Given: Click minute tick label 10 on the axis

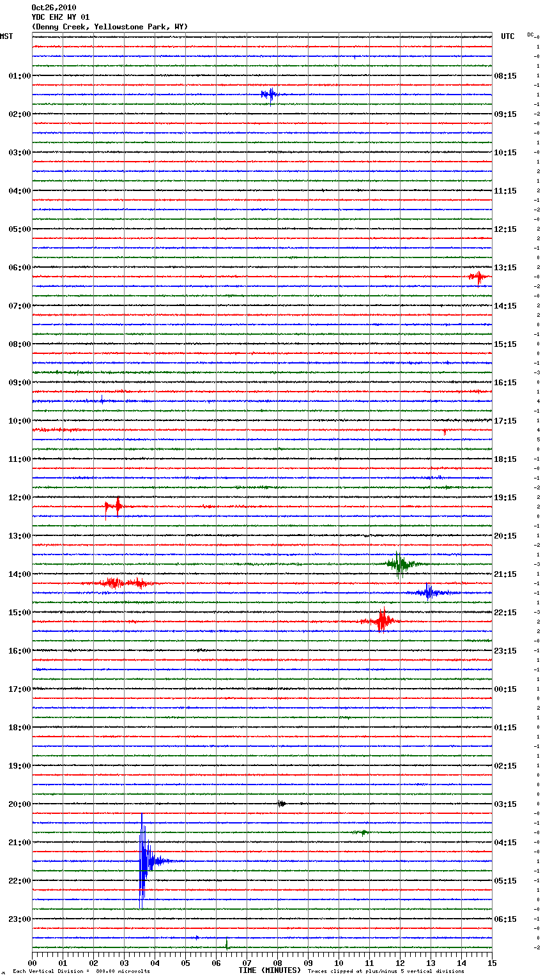Looking at the screenshot, I should click(339, 963).
